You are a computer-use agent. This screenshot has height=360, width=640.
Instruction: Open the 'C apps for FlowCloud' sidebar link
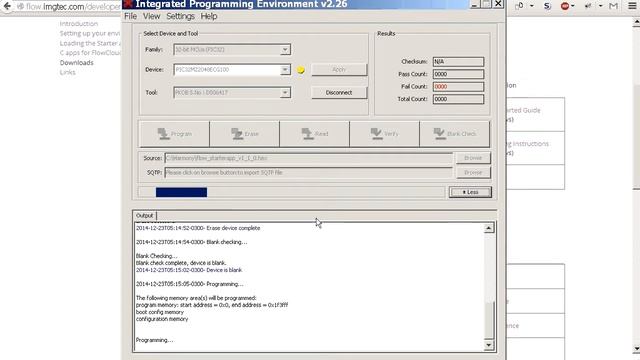(x=90, y=53)
